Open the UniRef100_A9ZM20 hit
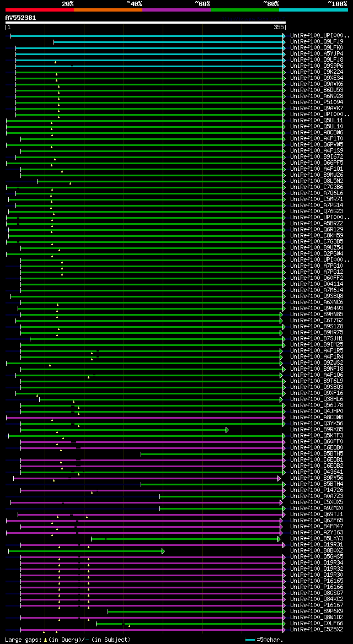The image size is (353, 644). click(x=317, y=508)
